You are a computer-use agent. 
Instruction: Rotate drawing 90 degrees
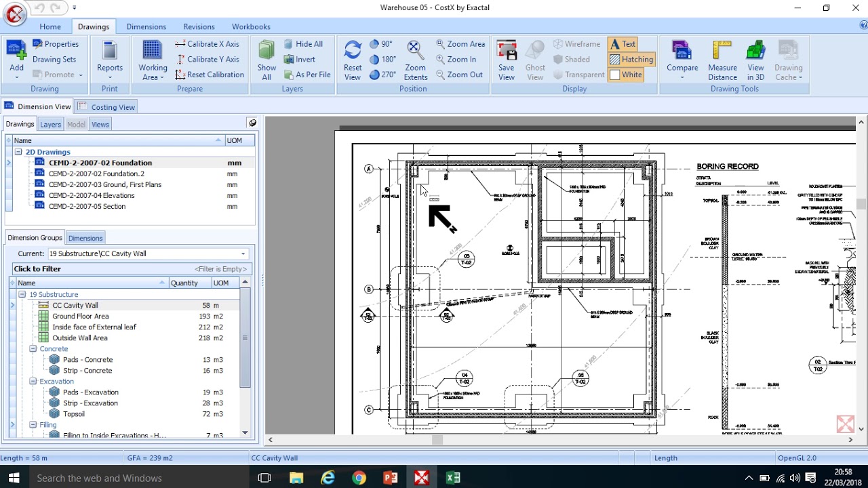pyautogui.click(x=381, y=44)
